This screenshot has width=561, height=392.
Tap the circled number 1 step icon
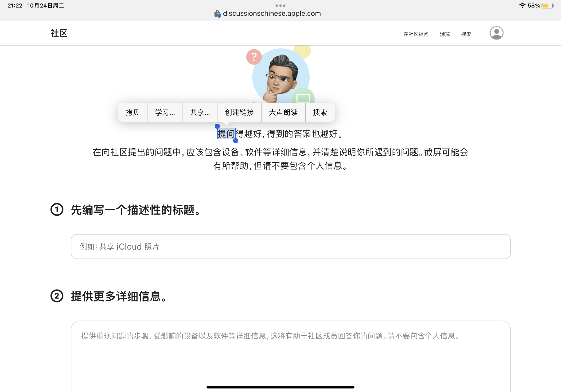tap(57, 209)
